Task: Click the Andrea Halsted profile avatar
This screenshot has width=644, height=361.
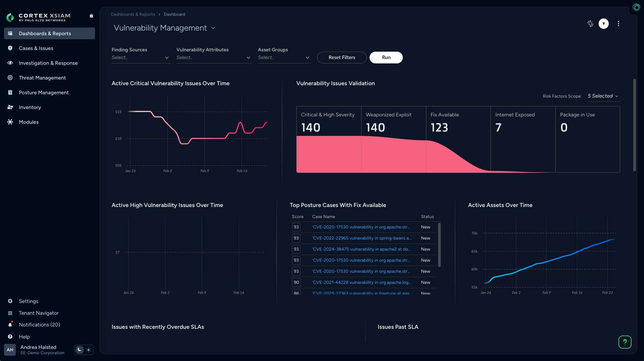Action: point(10,350)
